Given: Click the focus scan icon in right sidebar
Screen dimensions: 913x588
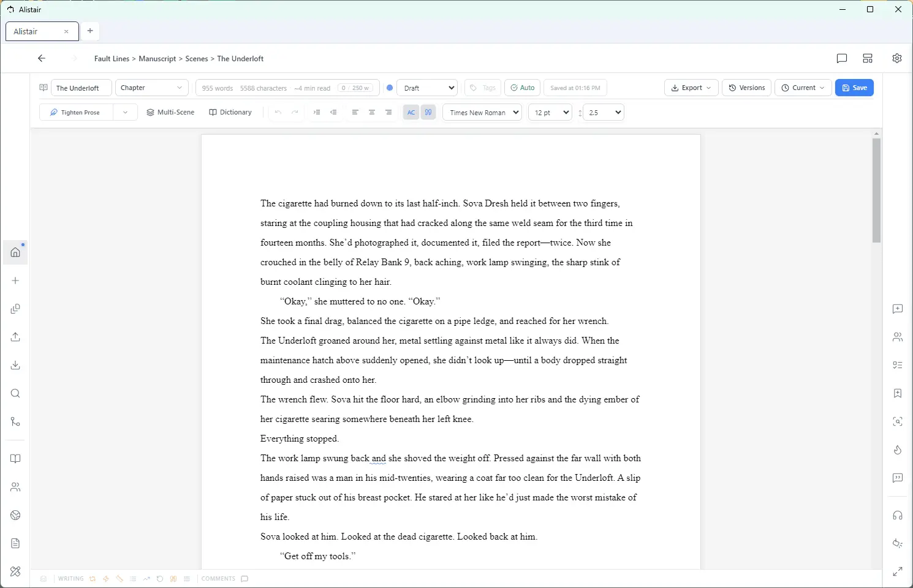Looking at the screenshot, I should [x=898, y=421].
